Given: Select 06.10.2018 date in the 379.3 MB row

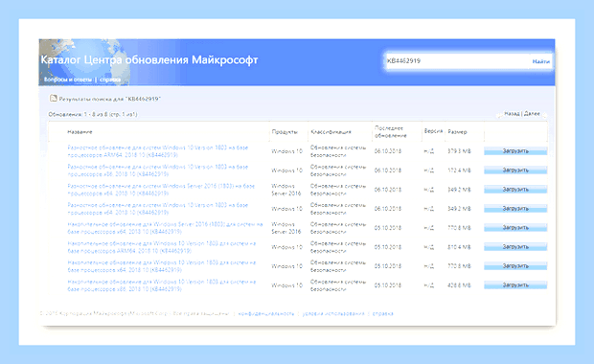Looking at the screenshot, I should pos(388,151).
